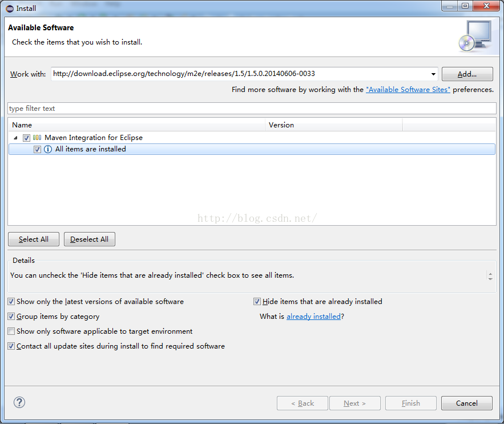Toggle Group items by category checkbox
The image size is (504, 424).
tap(11, 316)
